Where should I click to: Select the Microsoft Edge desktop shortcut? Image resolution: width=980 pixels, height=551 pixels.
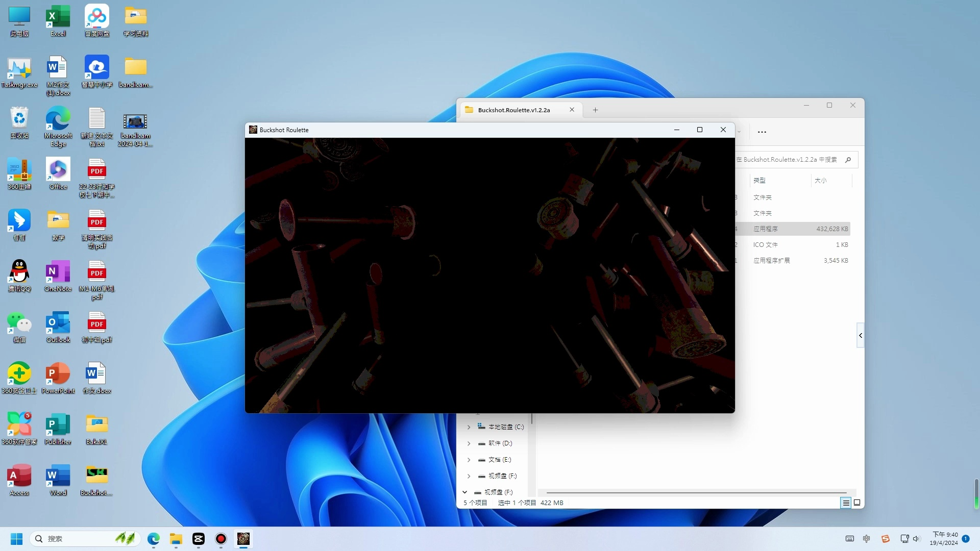58,127
